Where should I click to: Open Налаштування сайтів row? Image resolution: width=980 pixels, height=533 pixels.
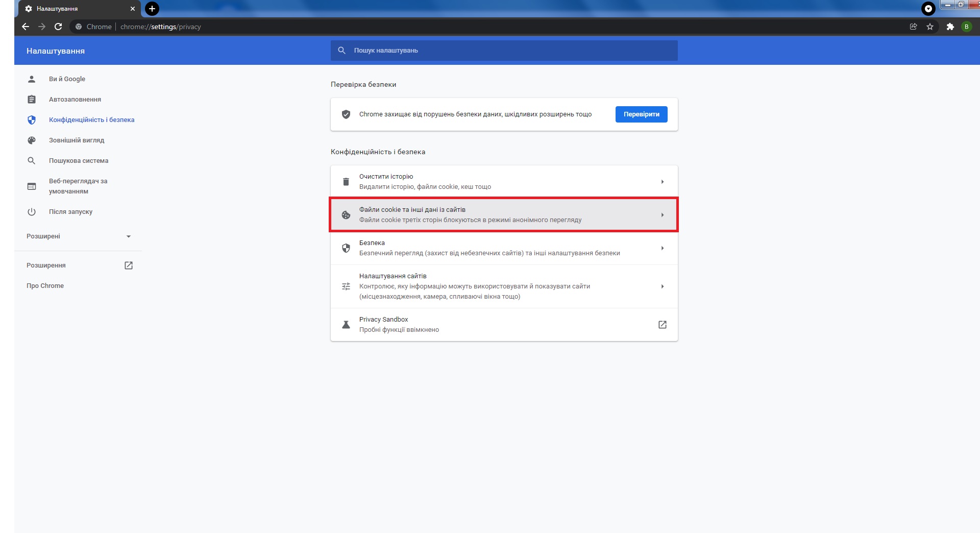504,286
